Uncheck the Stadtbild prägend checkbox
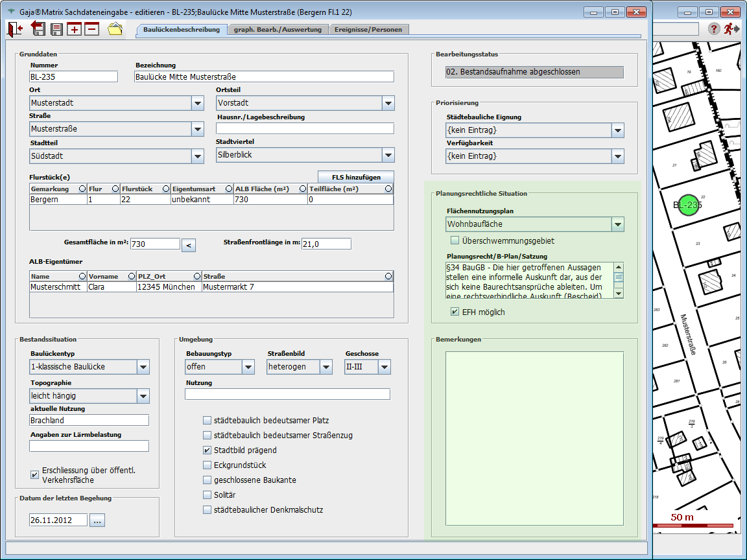747x560 pixels. click(207, 450)
